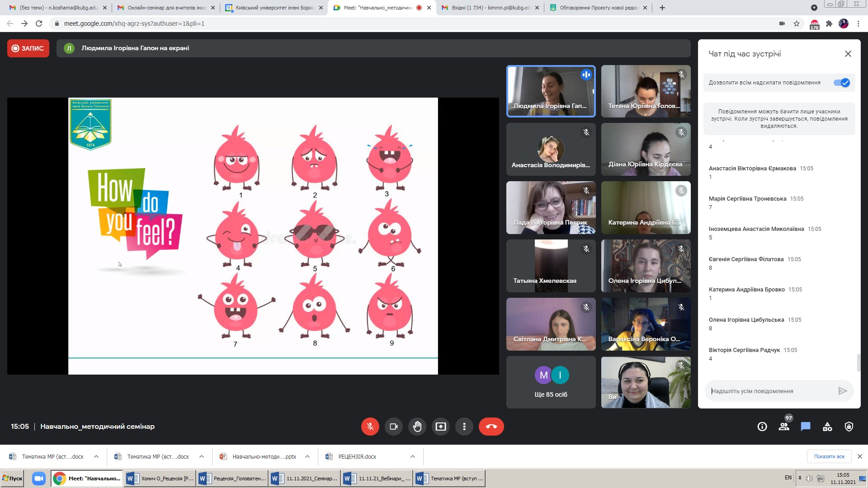Screen dimensions: 868x488
Task: Raise hand in the meeting
Action: (417, 427)
